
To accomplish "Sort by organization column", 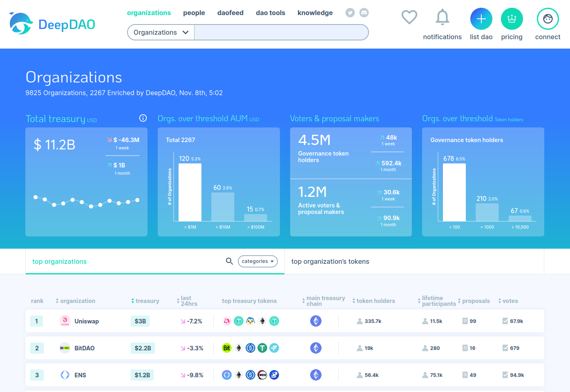I will pyautogui.click(x=76, y=301).
